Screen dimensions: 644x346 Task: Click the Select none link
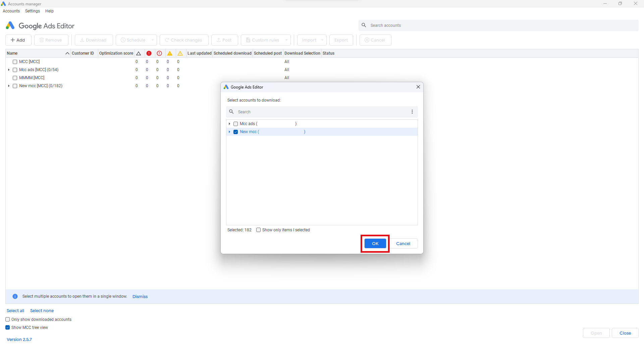42,311
